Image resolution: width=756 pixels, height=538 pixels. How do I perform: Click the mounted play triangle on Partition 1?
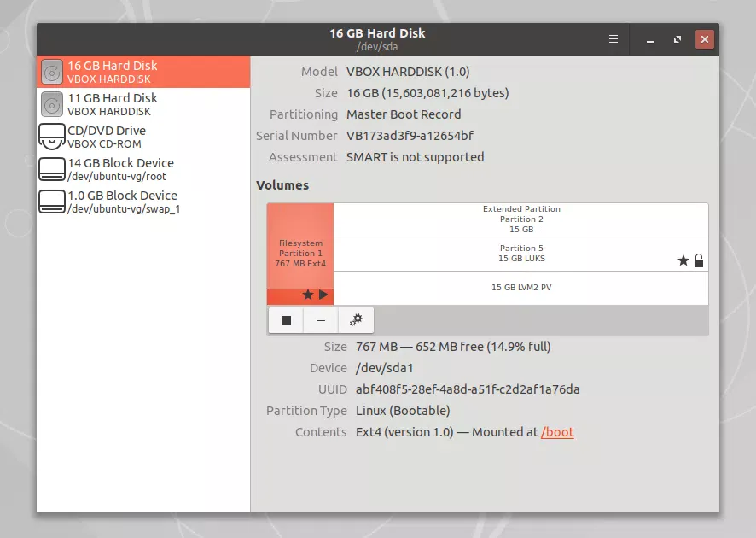click(323, 295)
